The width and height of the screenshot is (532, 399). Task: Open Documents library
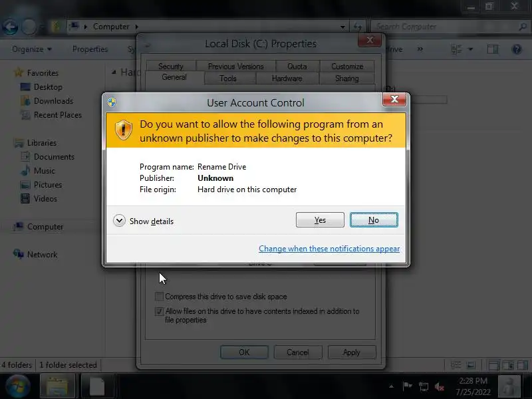point(54,157)
